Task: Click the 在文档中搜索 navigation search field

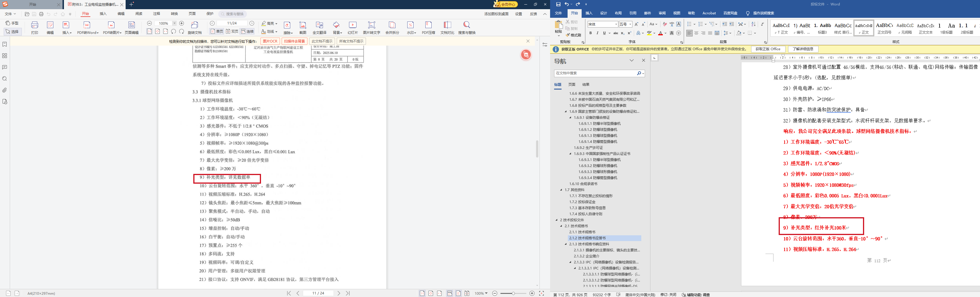Action: point(595,73)
